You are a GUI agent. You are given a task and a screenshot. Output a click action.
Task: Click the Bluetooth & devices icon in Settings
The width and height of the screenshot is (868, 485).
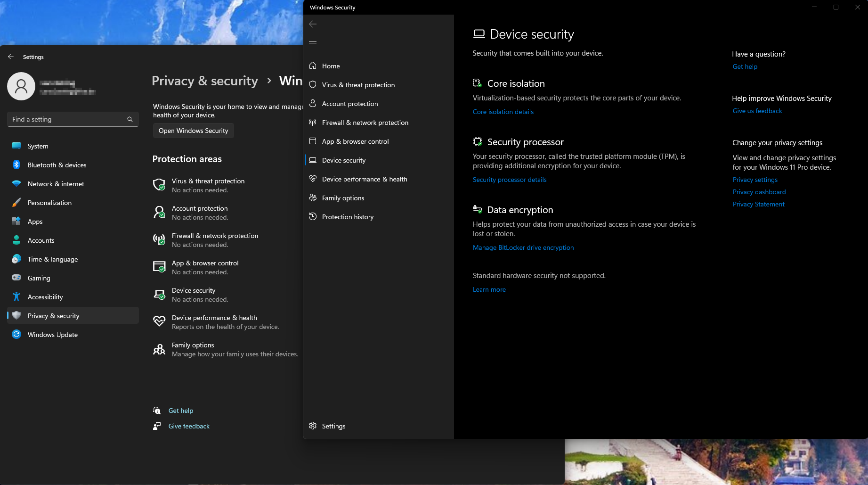click(16, 164)
